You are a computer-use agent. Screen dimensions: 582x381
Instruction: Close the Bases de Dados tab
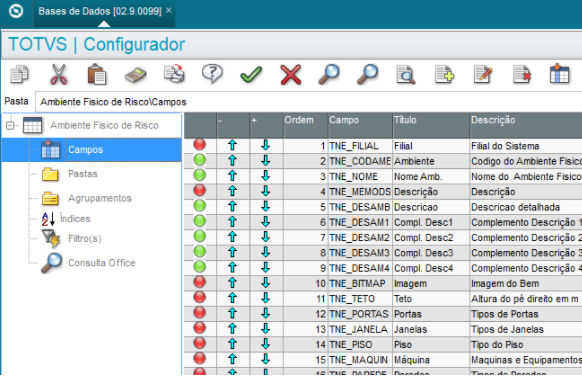(169, 10)
